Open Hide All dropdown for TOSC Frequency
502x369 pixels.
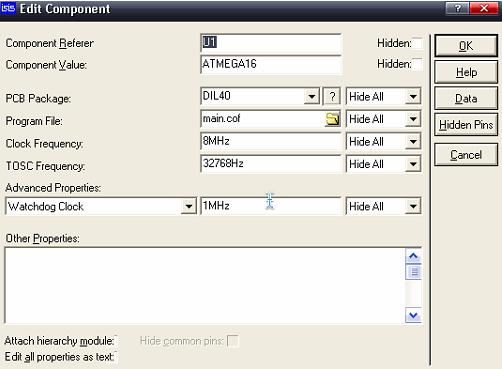pyautogui.click(x=413, y=164)
